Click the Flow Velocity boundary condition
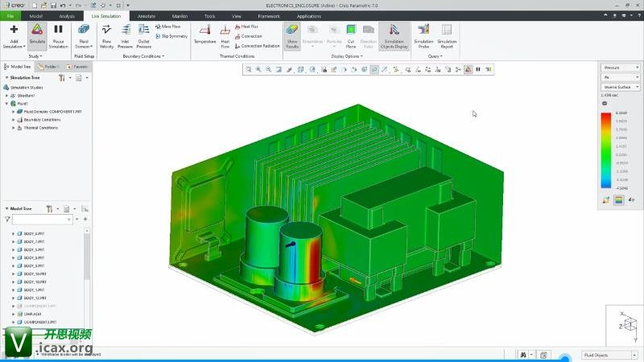The height and width of the screenshot is (362, 644). coord(107,35)
